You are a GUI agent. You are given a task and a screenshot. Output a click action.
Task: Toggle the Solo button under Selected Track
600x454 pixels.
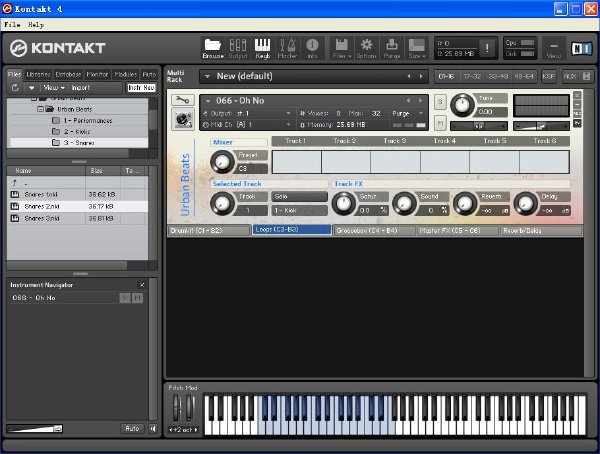pos(300,196)
